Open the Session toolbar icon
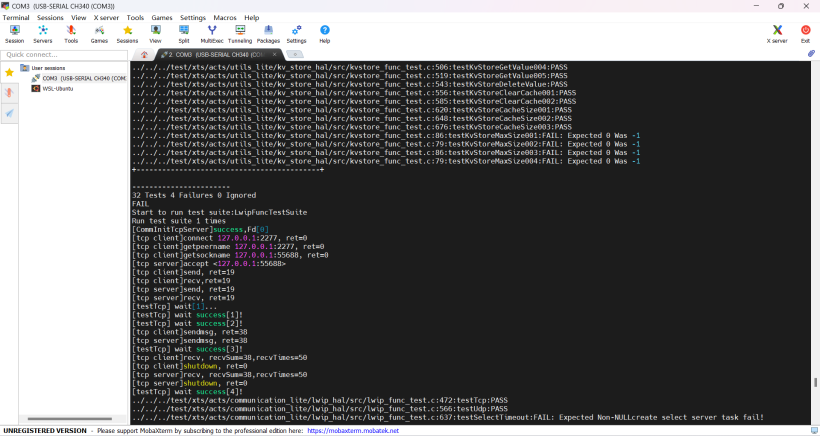Screen dimensions: 820x436 point(15,35)
